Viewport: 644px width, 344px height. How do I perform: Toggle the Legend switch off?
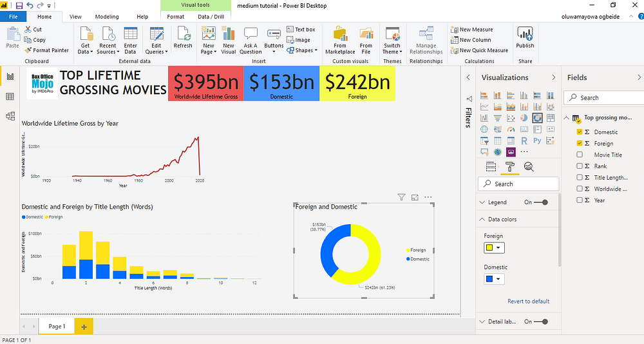pos(542,202)
